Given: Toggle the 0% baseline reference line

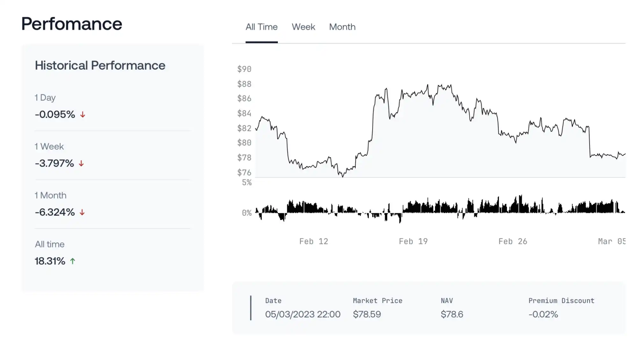Looking at the screenshot, I should [x=246, y=212].
